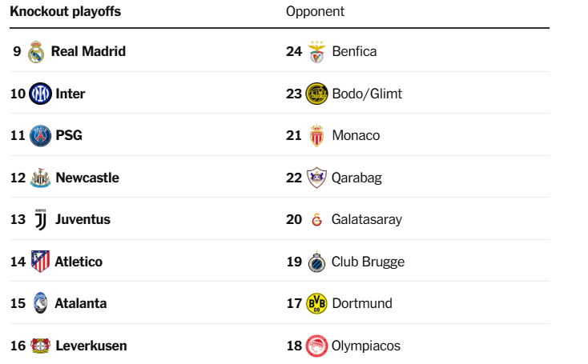Image resolution: width=588 pixels, height=364 pixels.
Task: Click the Knockout playoffs column header
Action: click(x=66, y=12)
